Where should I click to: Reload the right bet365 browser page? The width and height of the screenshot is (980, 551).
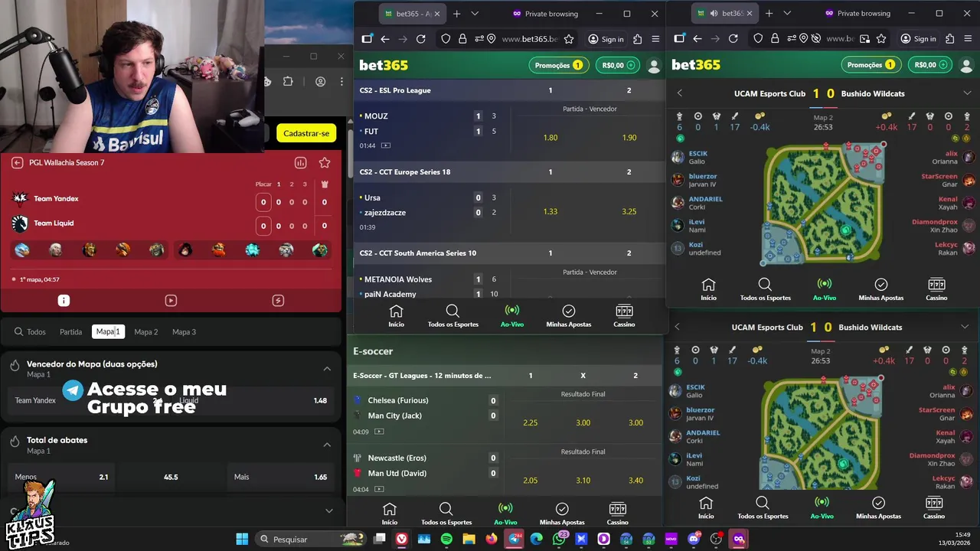[733, 39]
